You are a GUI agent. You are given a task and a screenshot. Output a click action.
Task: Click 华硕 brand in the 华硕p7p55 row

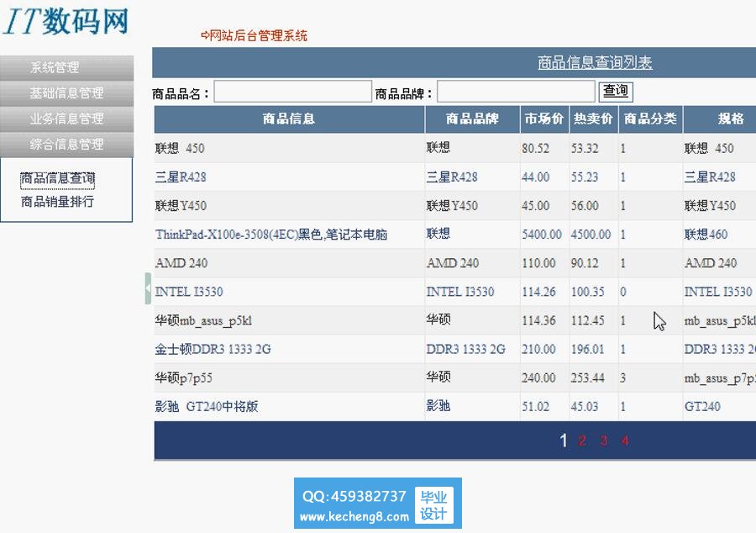tap(438, 377)
